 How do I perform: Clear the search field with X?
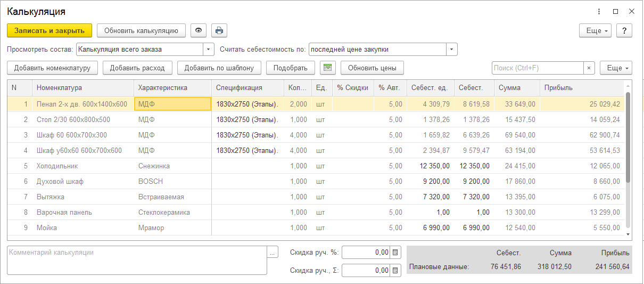589,68
